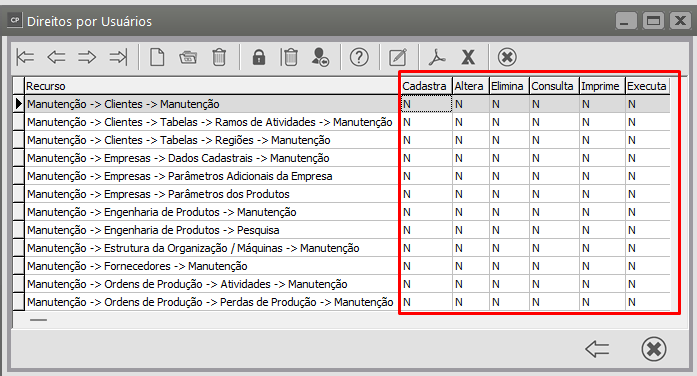Click the bottom back arrow button
The height and width of the screenshot is (376, 697).
click(597, 349)
